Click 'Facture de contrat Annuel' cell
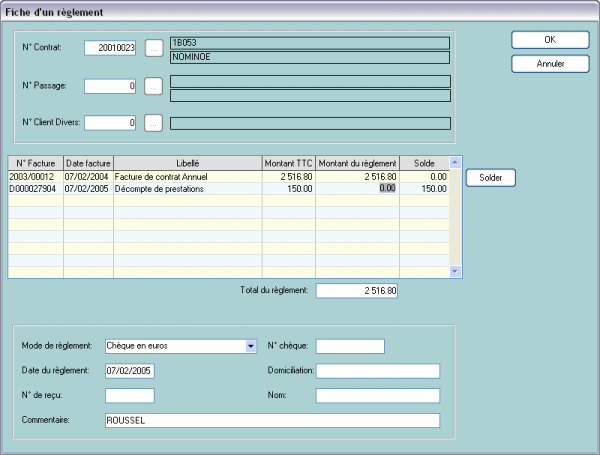 (x=188, y=177)
